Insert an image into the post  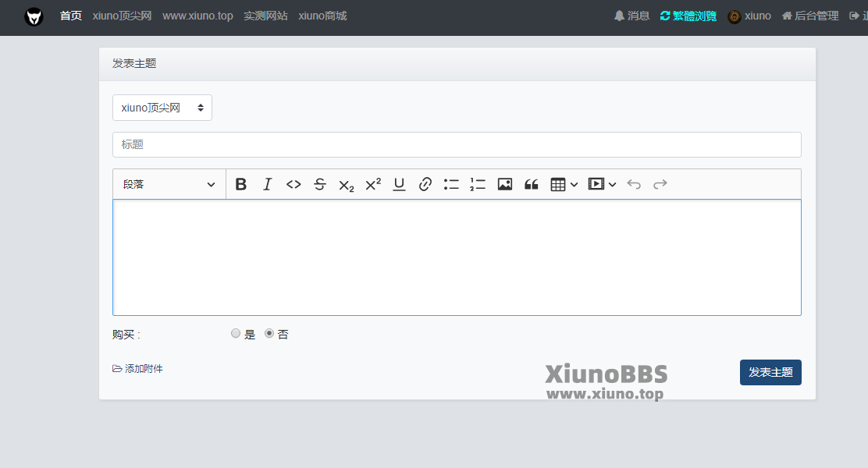(505, 184)
